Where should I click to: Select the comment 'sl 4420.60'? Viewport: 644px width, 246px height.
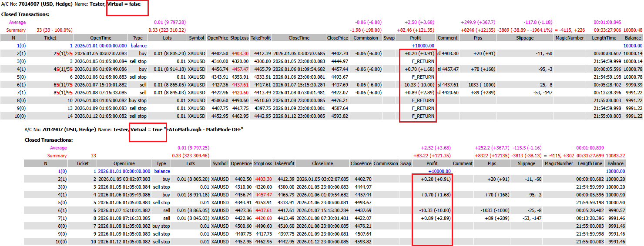click(x=448, y=93)
